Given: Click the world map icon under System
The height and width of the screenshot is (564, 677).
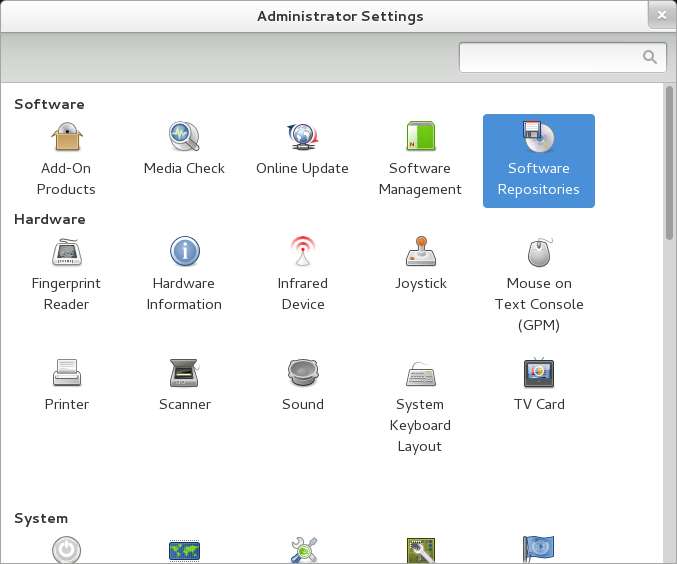Looking at the screenshot, I should pyautogui.click(x=184, y=551).
